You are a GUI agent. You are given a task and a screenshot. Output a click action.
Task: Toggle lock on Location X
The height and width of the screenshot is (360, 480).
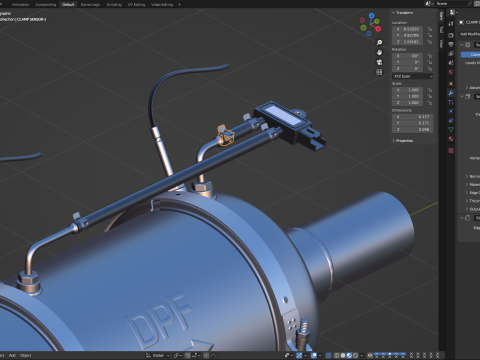[x=430, y=29]
